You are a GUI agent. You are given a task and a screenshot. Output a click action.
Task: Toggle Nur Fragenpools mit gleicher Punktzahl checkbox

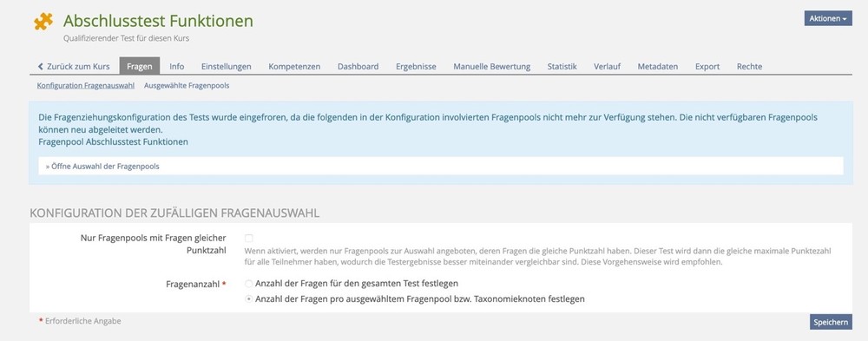coord(248,238)
